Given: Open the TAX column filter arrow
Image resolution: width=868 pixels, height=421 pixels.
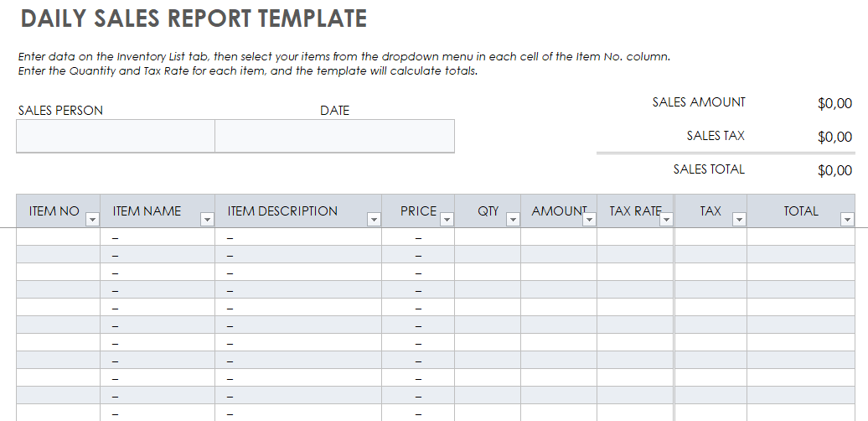Looking at the screenshot, I should tap(739, 220).
